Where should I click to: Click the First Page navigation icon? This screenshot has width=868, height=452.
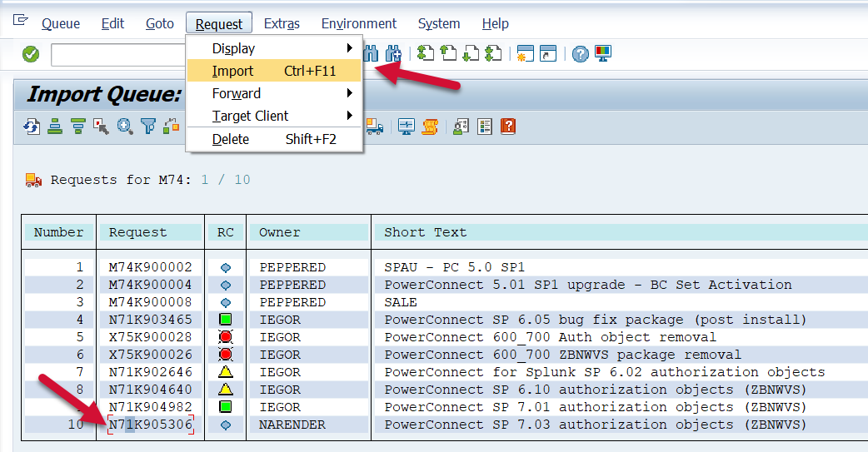coord(426,54)
